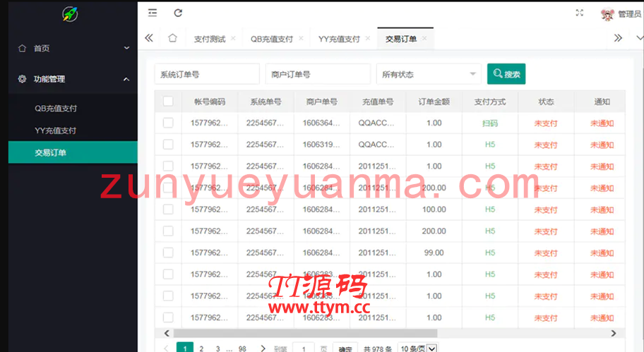Click the green 搜索 search button
644x352 pixels.
pos(506,74)
